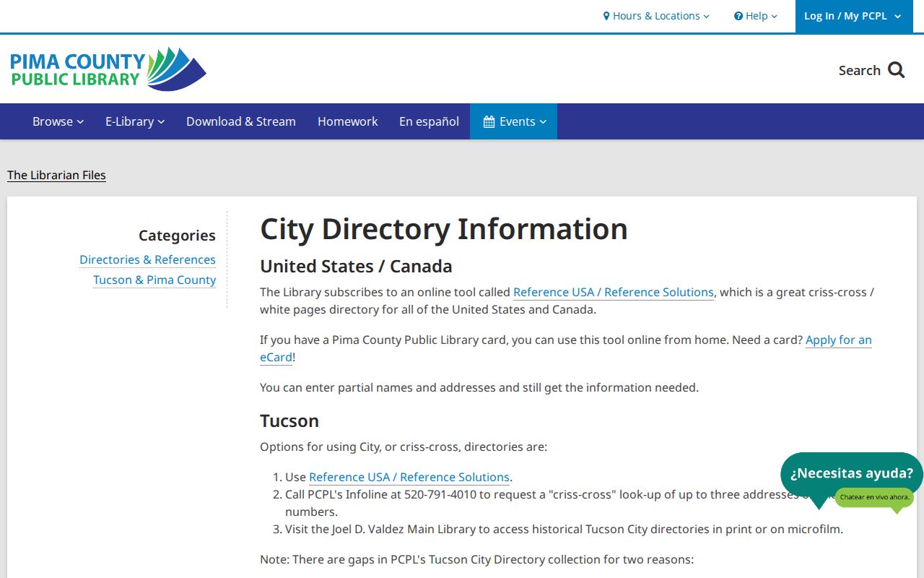Follow The Librarian Files breadcrumb link
Image resolution: width=924 pixels, height=578 pixels.
coord(56,175)
